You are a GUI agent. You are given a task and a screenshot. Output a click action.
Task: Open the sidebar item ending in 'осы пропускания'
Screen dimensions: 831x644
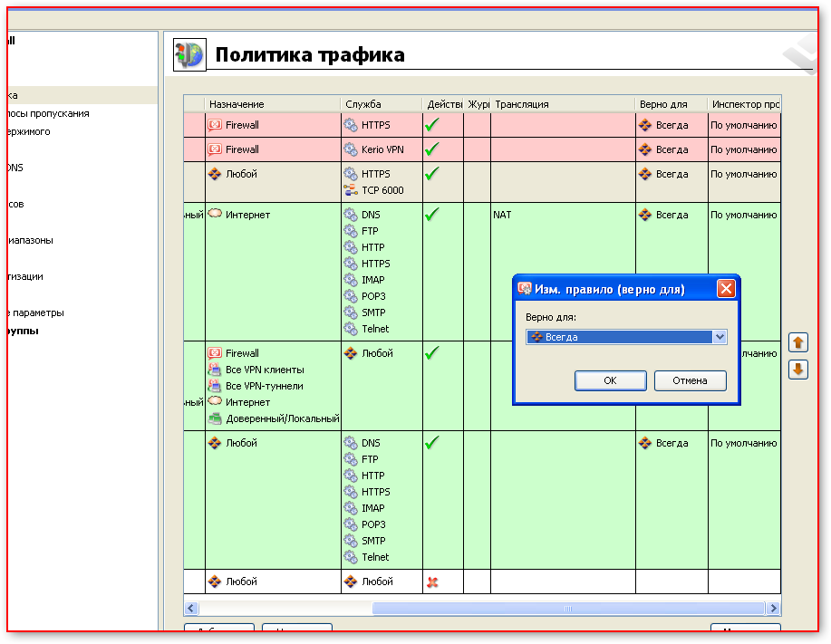pyautogui.click(x=49, y=113)
